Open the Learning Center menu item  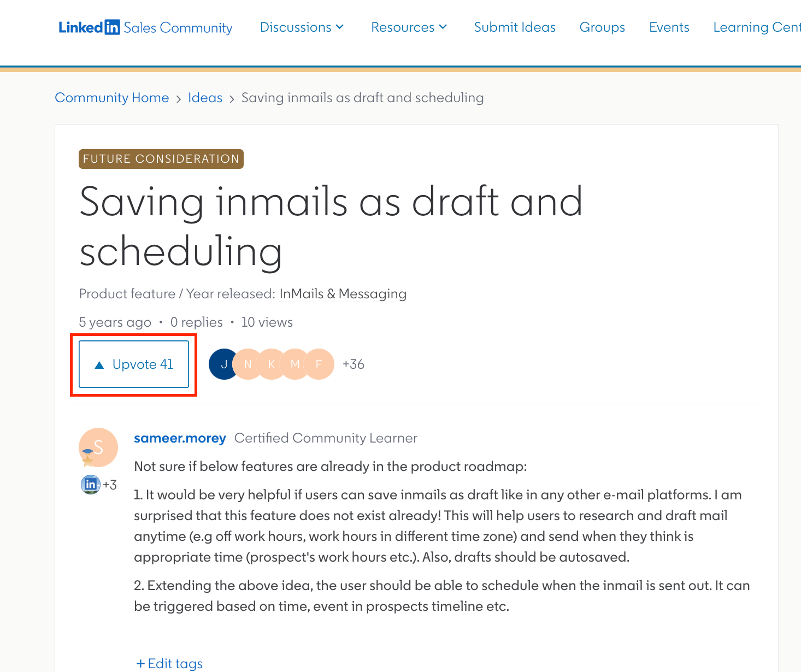click(757, 27)
